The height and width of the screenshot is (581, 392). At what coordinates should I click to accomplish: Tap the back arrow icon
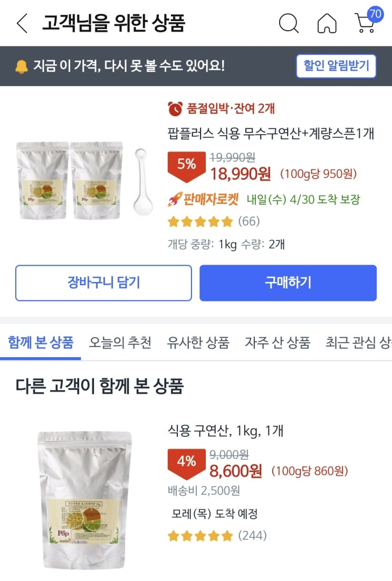[22, 24]
